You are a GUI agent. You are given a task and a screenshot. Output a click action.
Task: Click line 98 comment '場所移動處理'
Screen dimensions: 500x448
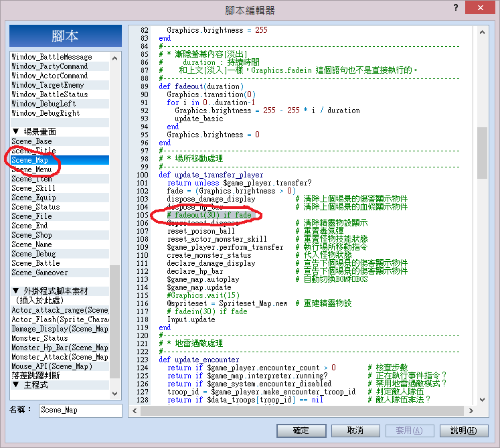[x=199, y=159]
